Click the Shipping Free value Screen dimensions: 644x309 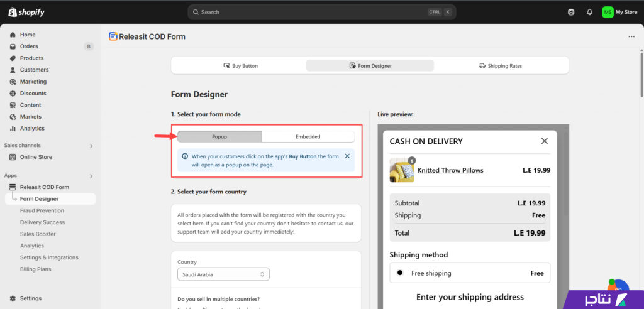[x=538, y=215]
